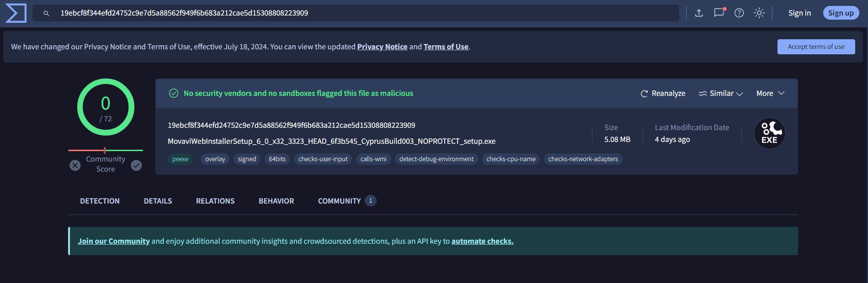Click the Sign up button
The height and width of the screenshot is (283, 868).
pyautogui.click(x=841, y=13)
